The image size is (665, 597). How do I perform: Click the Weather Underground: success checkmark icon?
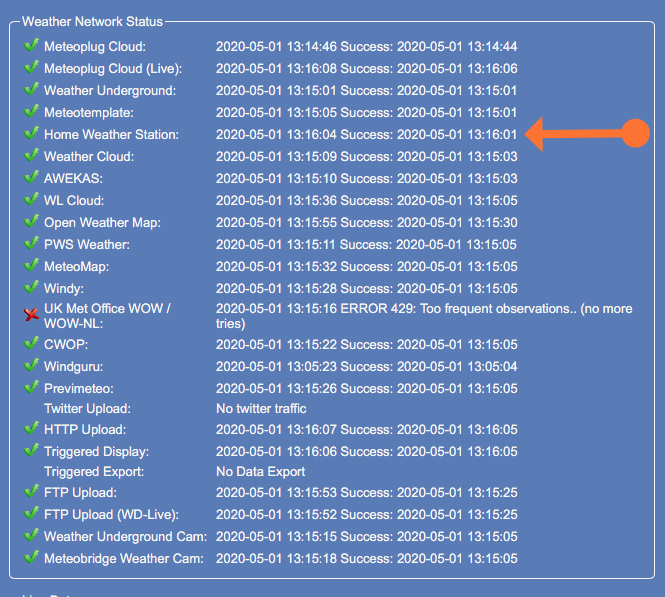coord(31,89)
